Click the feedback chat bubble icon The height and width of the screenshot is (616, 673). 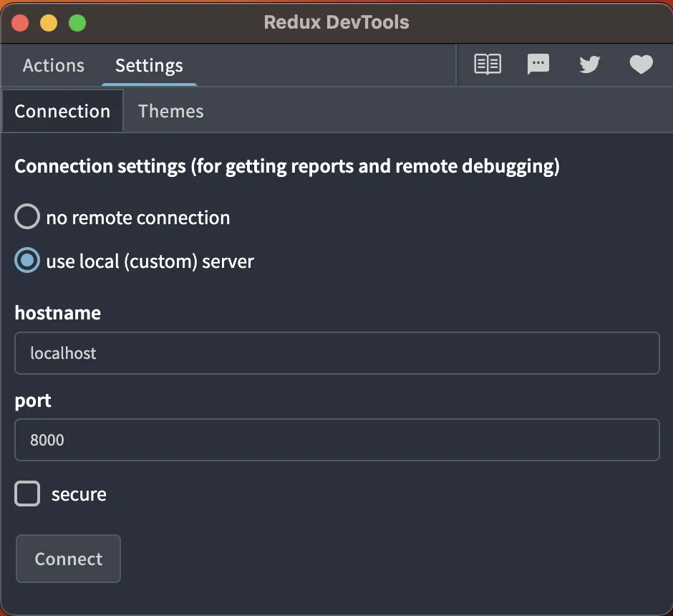(x=538, y=65)
